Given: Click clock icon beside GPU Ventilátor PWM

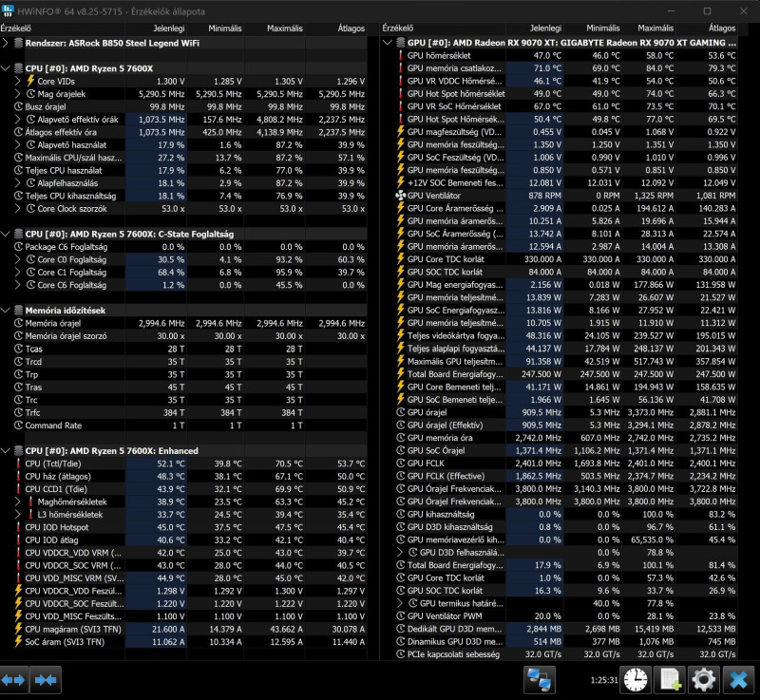Looking at the screenshot, I should point(400,616).
